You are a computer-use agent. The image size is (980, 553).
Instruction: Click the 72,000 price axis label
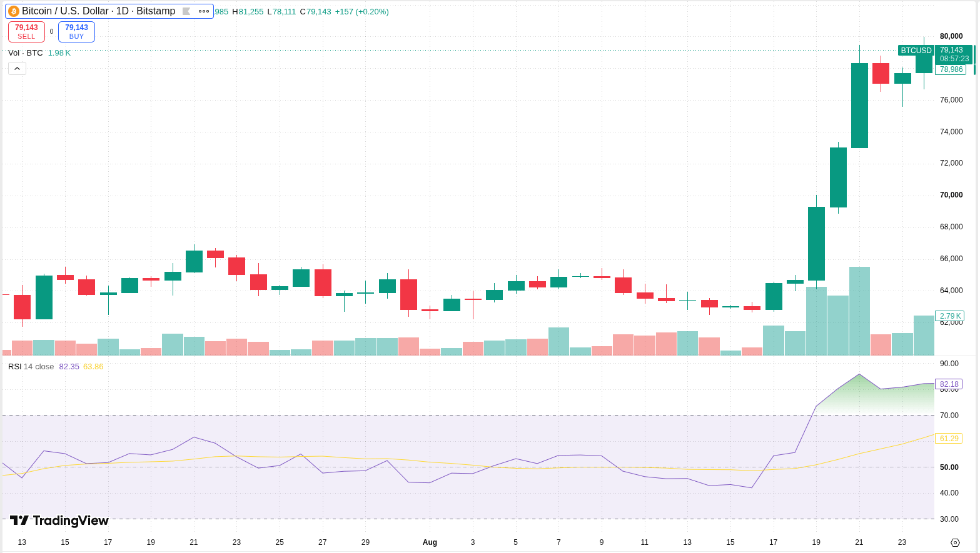[951, 163]
